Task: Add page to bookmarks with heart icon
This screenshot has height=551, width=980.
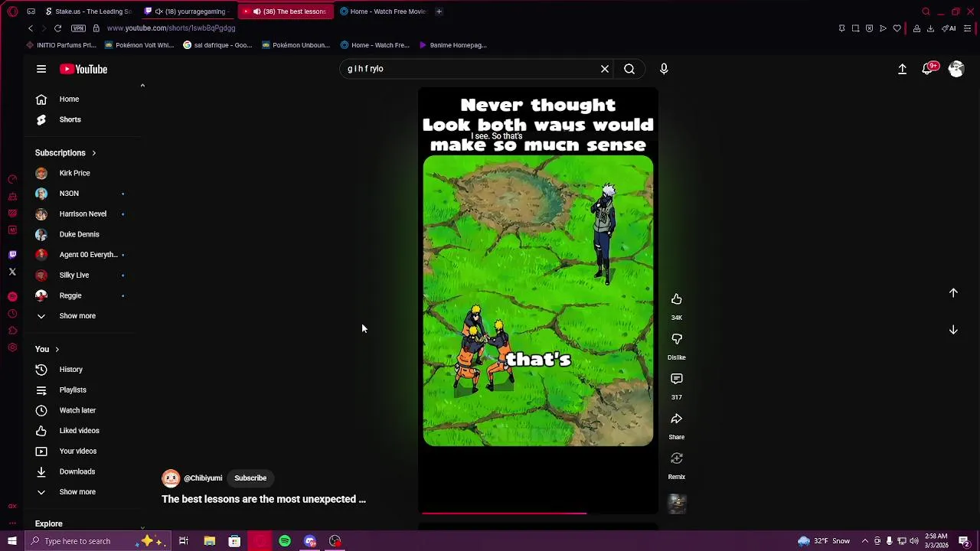Action: coord(897,28)
